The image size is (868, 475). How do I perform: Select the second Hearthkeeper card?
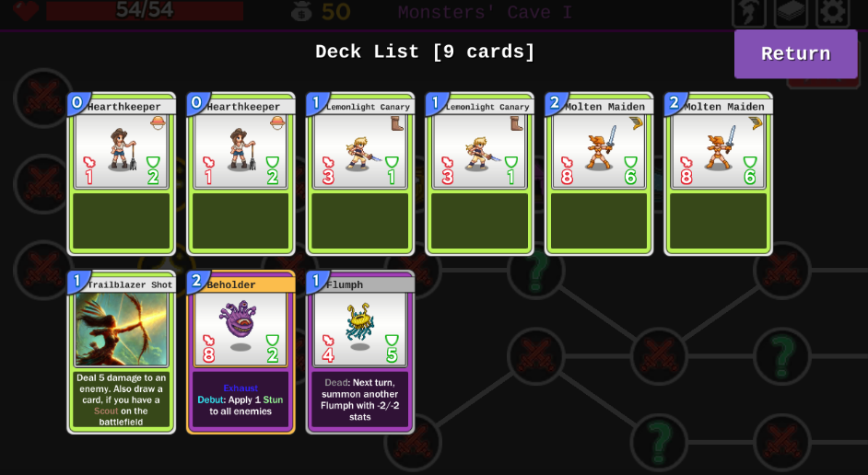click(240, 174)
